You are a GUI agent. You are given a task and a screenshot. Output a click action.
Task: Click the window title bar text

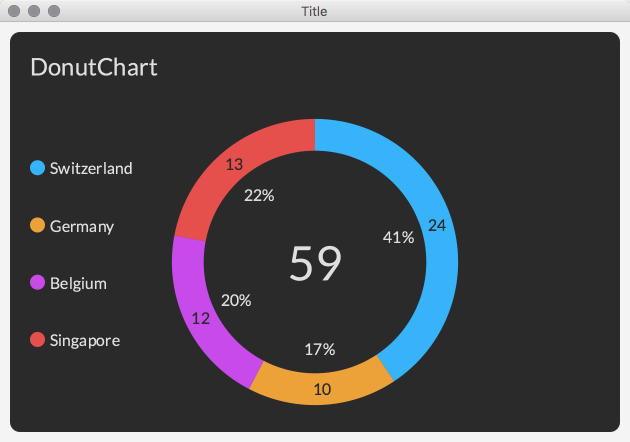tap(314, 11)
